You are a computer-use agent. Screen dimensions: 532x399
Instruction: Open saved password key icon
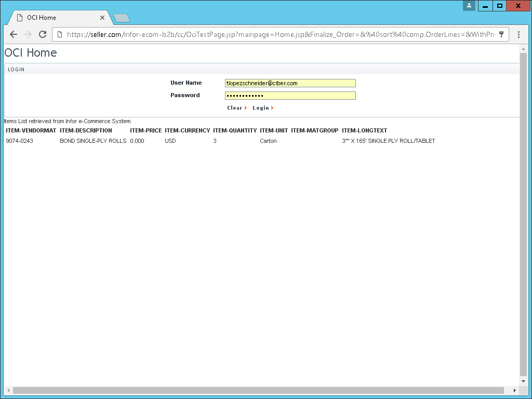pyautogui.click(x=501, y=34)
